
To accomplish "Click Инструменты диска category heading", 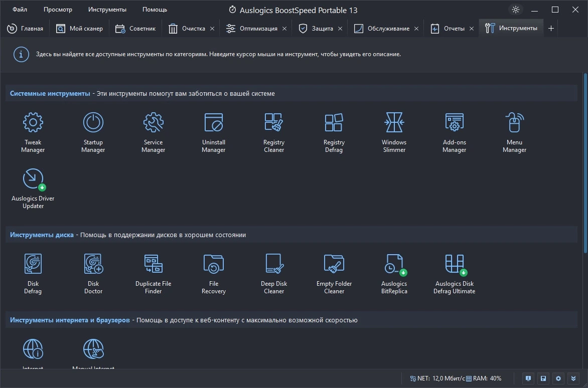I will coord(42,235).
